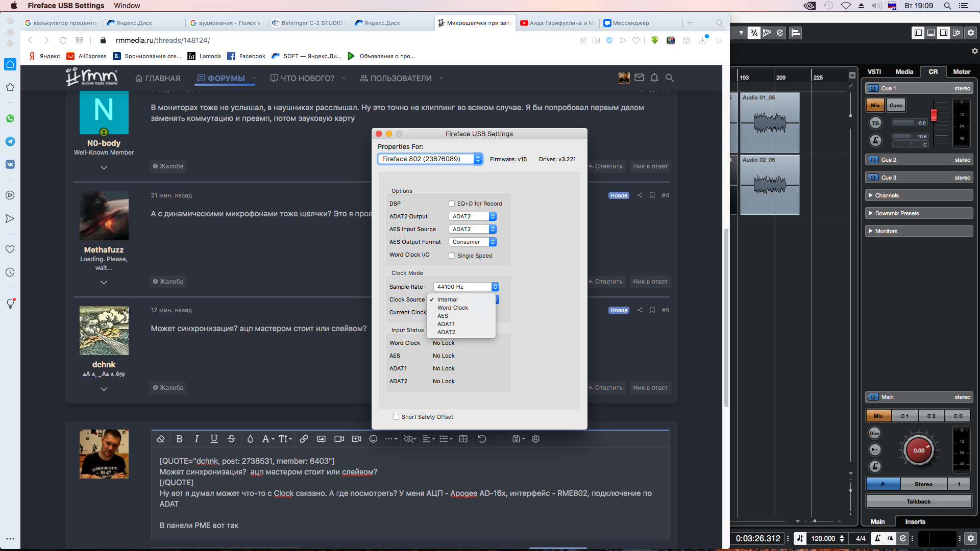
Task: Open Window menu in menu bar
Action: (127, 6)
